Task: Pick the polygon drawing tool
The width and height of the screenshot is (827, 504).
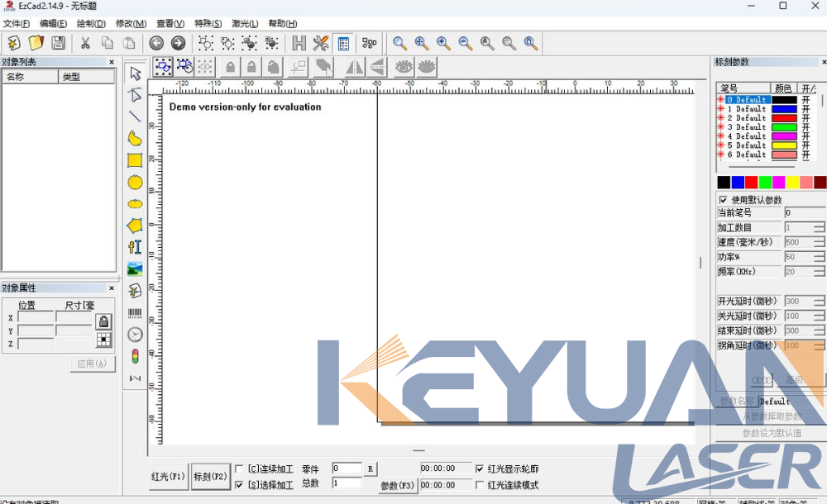Action: pyautogui.click(x=135, y=226)
